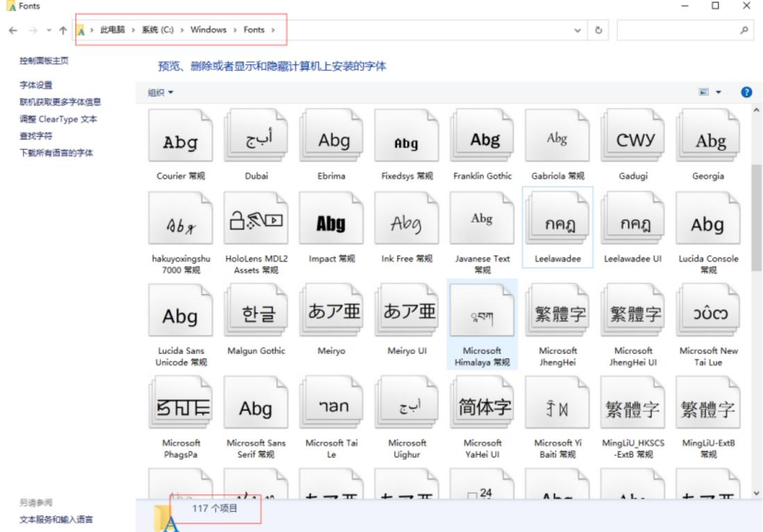The width and height of the screenshot is (763, 532).
Task: Click Windows in the address path
Action: 208,30
